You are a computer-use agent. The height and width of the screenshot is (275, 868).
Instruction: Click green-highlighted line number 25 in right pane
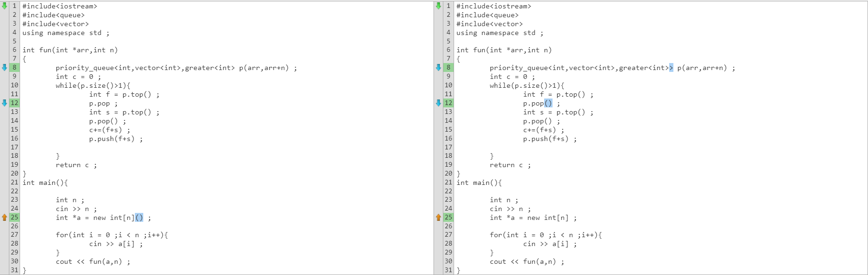[448, 217]
